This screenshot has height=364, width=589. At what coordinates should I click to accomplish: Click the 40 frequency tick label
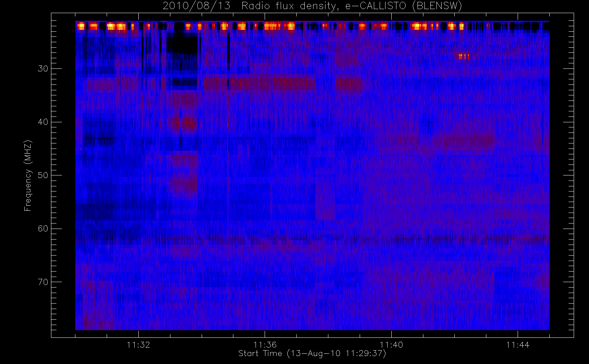(x=43, y=122)
